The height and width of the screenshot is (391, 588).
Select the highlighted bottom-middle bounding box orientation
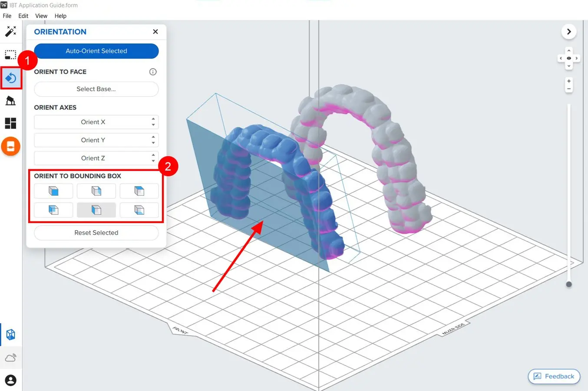click(96, 210)
